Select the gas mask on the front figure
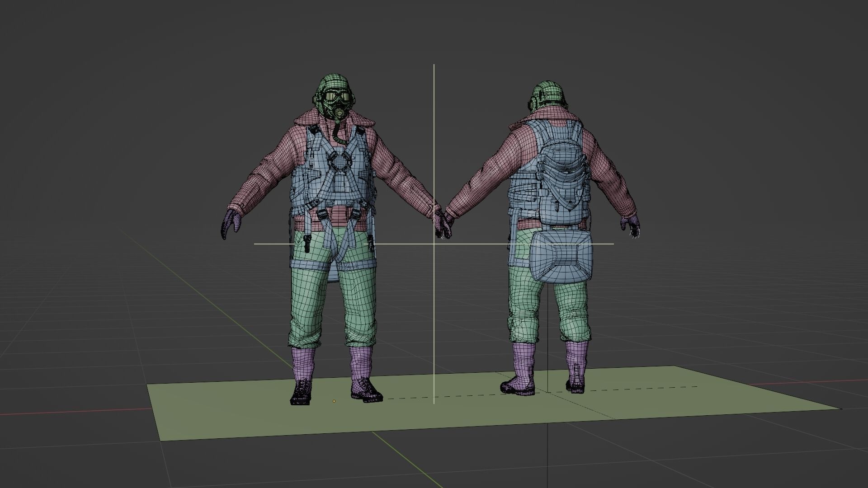The image size is (868, 488). 338,111
